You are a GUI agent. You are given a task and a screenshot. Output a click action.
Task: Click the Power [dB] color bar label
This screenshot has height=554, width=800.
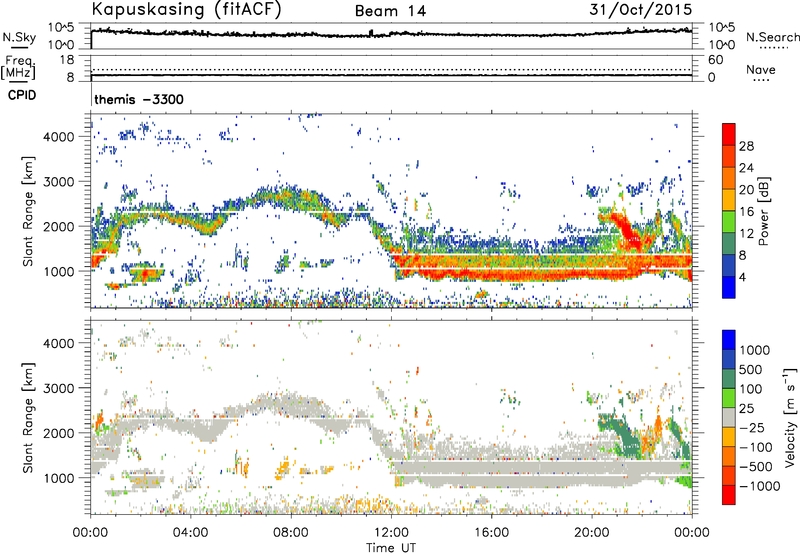coord(763,211)
